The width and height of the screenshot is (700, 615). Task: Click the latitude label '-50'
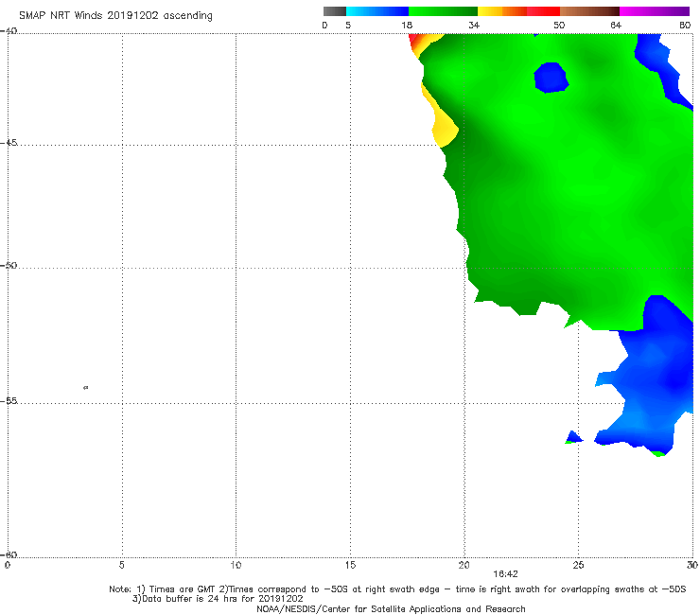point(9,265)
